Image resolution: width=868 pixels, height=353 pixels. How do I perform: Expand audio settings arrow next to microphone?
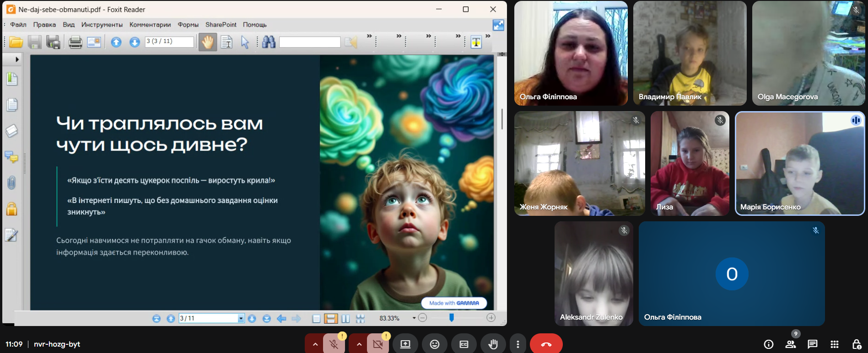pos(315,344)
